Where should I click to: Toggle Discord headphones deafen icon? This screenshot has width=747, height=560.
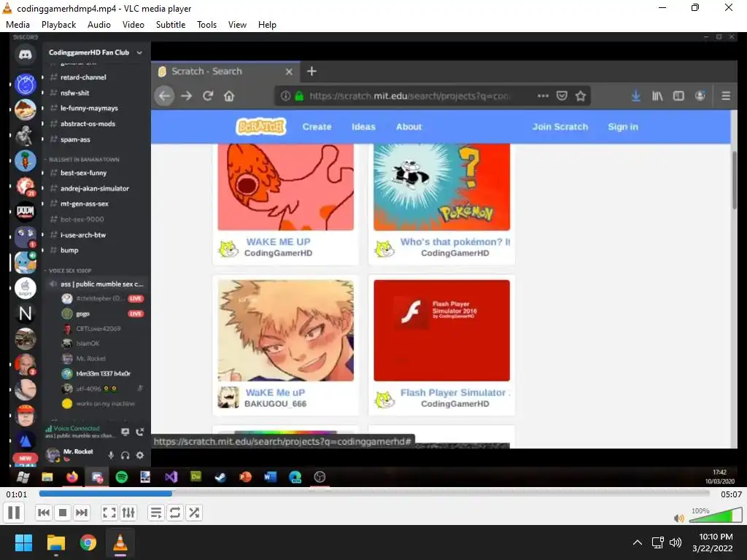(x=125, y=455)
